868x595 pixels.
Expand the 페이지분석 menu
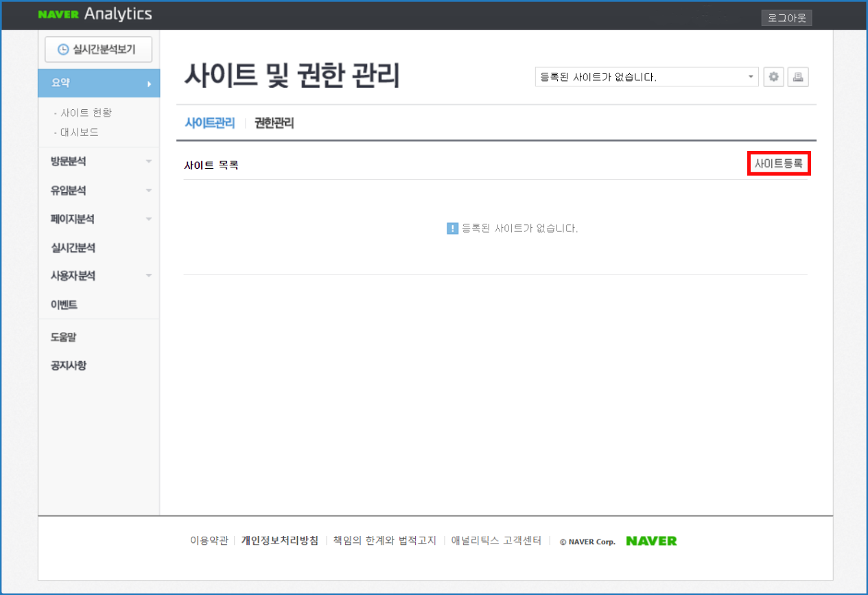tap(99, 219)
